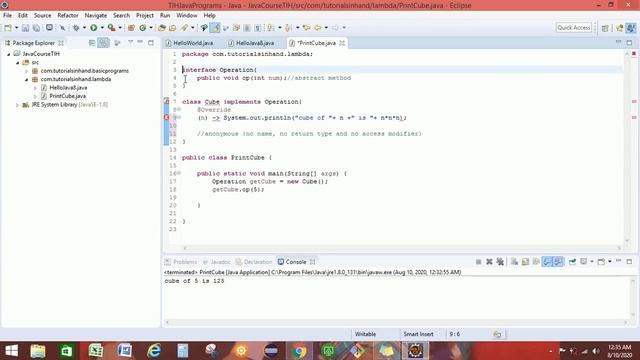The height and width of the screenshot is (360, 640).
Task: Open File Explorer from Windows taskbar
Action: point(38,351)
